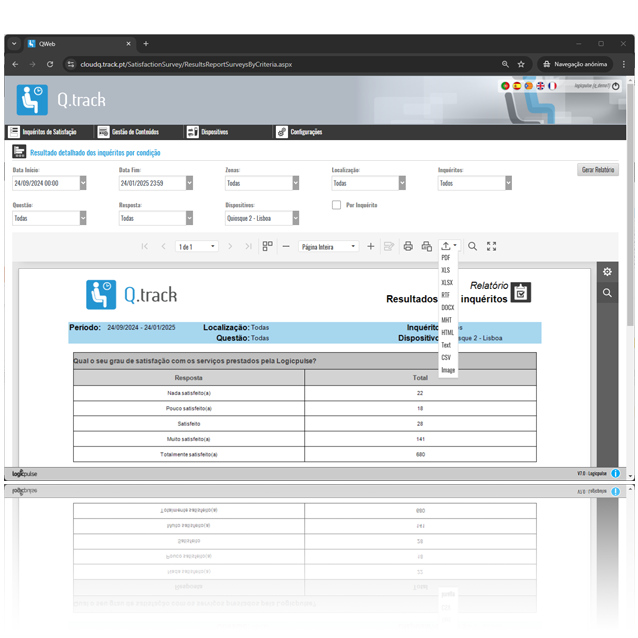Switch language with the UK flag
Image resolution: width=638 pixels, height=638 pixels.
pyautogui.click(x=541, y=86)
